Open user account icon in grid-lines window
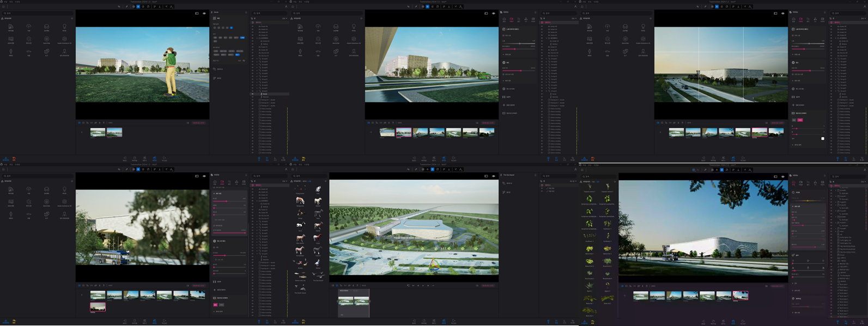The width and height of the screenshot is (868, 326). click(865, 7)
